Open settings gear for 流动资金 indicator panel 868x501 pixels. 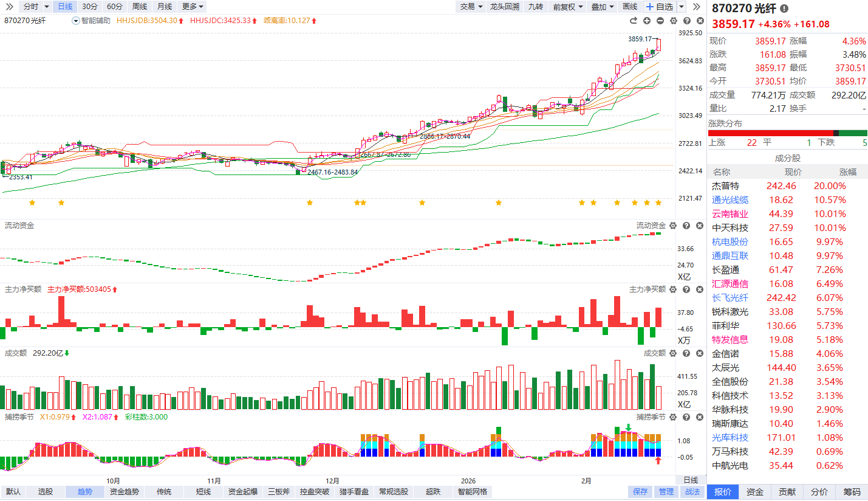673,226
